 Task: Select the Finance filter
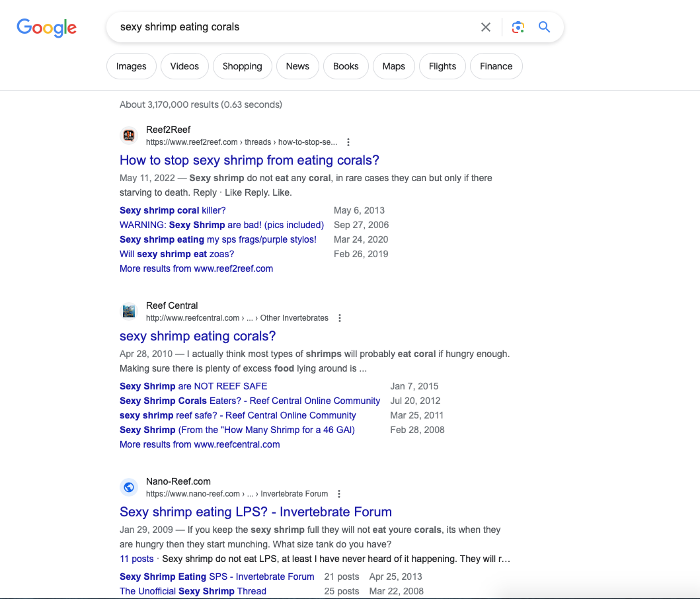[496, 66]
